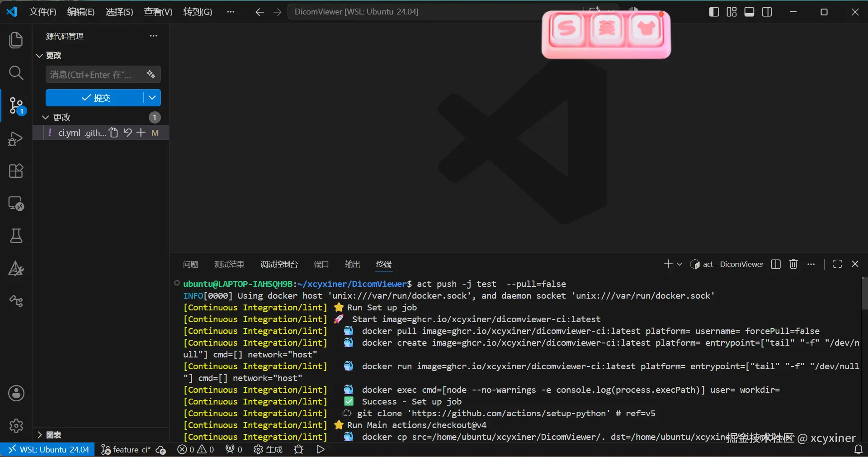The width and height of the screenshot is (868, 457).
Task: Switch to the 调试控制台 panel tab
Action: tap(279, 264)
